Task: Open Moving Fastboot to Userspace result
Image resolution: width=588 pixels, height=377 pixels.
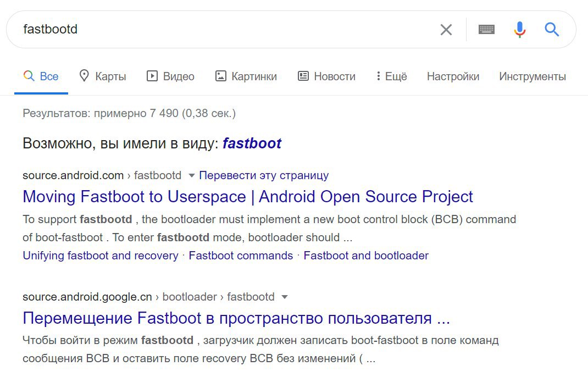Action: click(x=247, y=197)
